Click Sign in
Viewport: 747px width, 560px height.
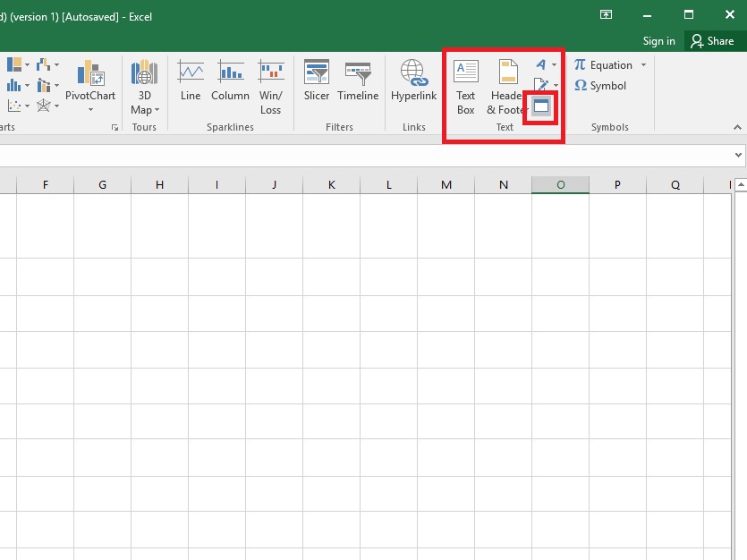click(658, 41)
